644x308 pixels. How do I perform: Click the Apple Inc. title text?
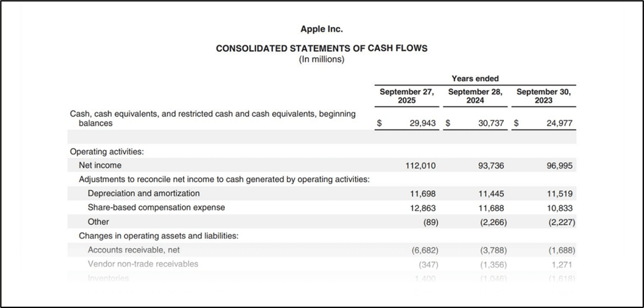[322, 29]
